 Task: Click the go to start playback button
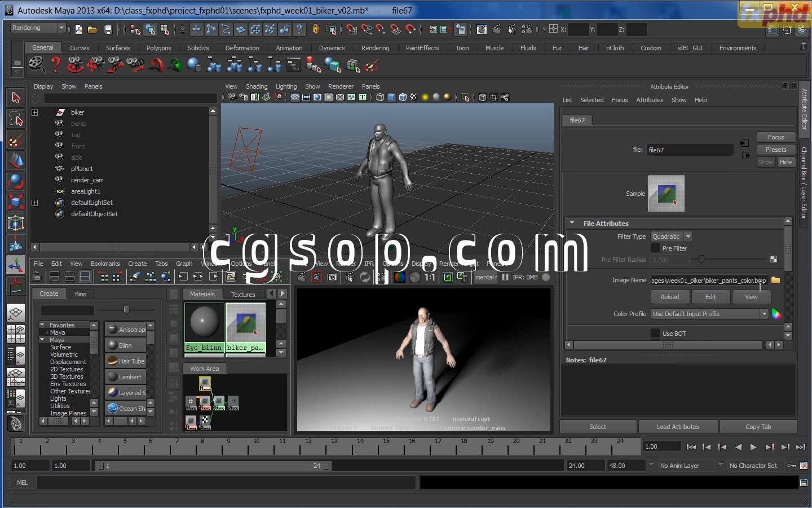691,447
